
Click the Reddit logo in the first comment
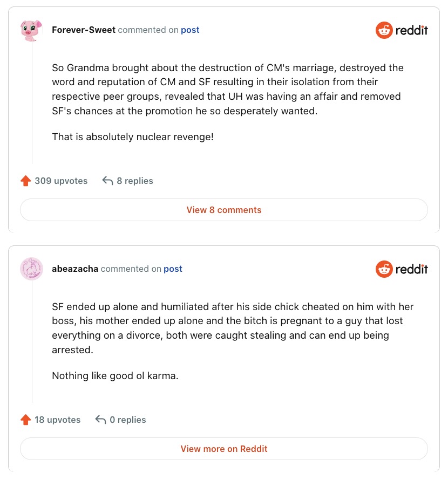(x=402, y=30)
